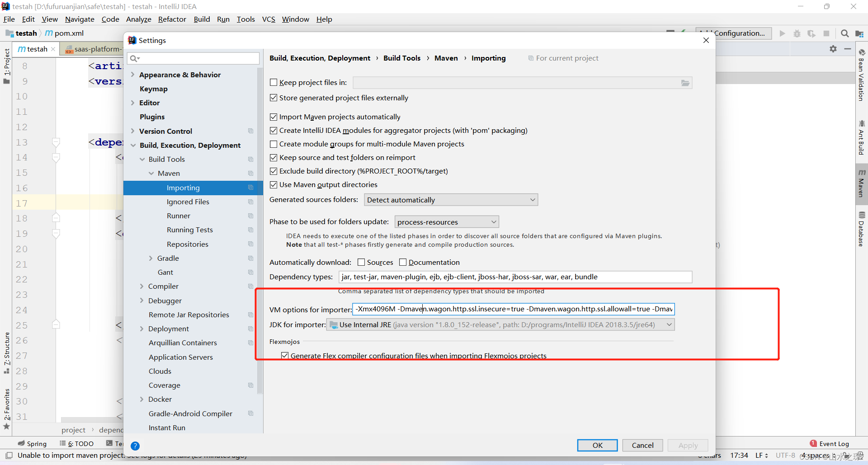Click Add Configuration button
The image size is (868, 465).
tap(733, 33)
